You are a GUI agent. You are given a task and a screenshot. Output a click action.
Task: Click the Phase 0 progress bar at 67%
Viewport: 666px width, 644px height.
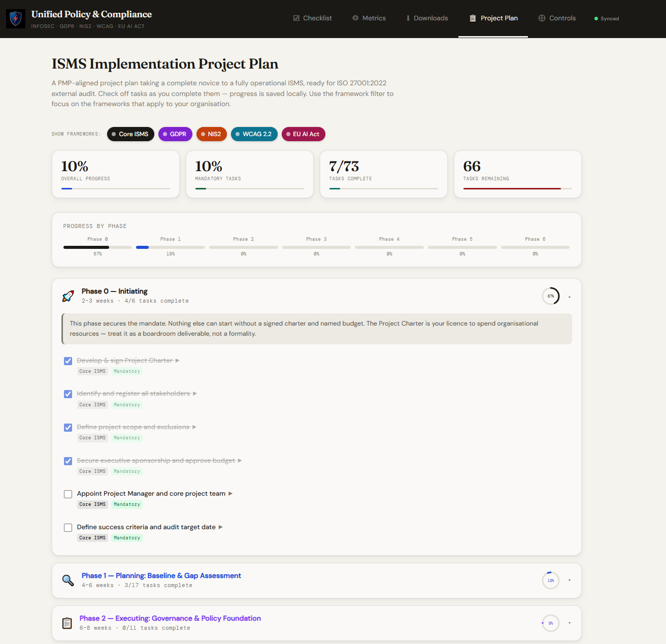tap(97, 247)
